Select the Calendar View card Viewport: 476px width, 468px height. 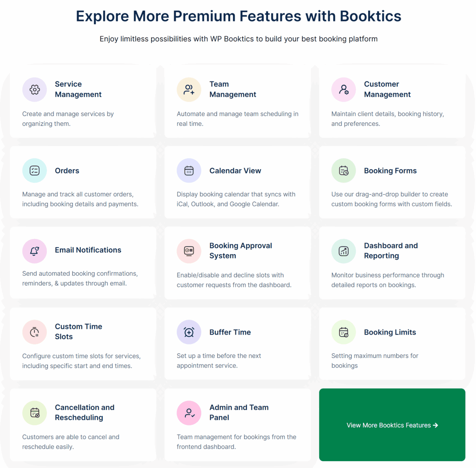point(237,182)
